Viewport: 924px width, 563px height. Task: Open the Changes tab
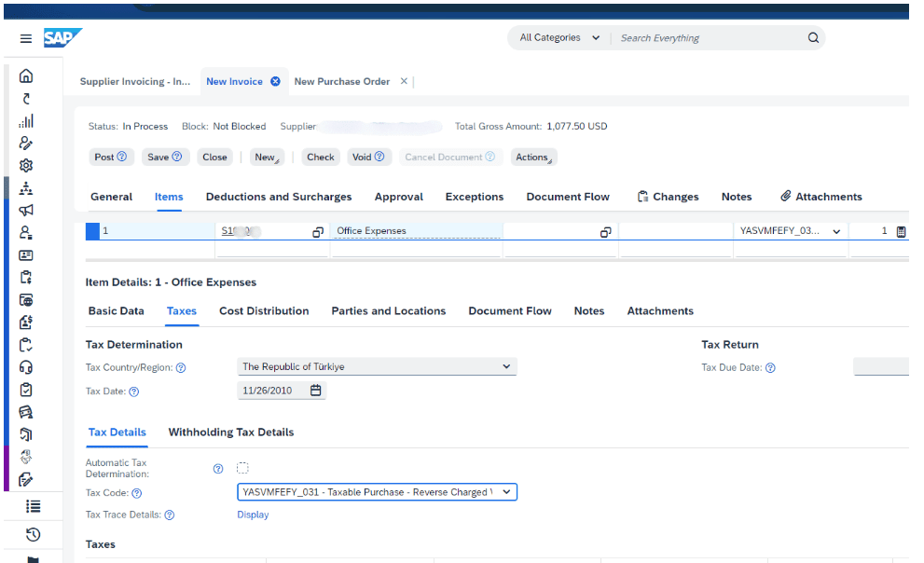669,197
